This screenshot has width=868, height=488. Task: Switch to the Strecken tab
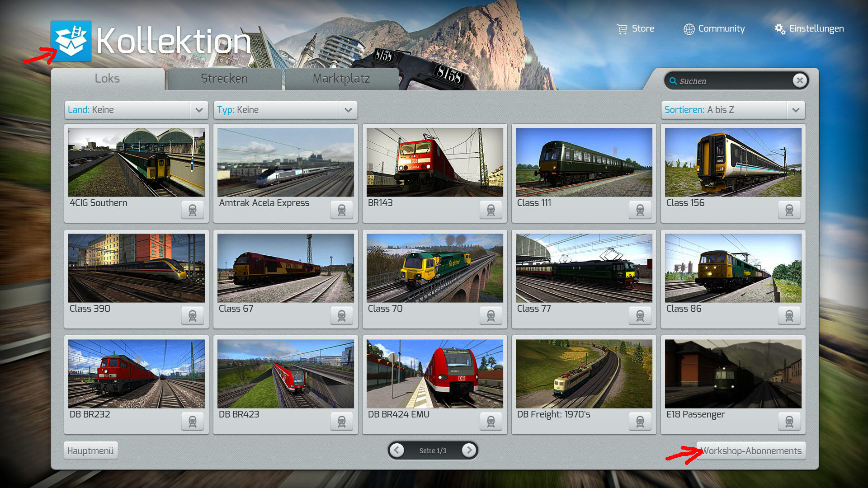click(x=224, y=79)
